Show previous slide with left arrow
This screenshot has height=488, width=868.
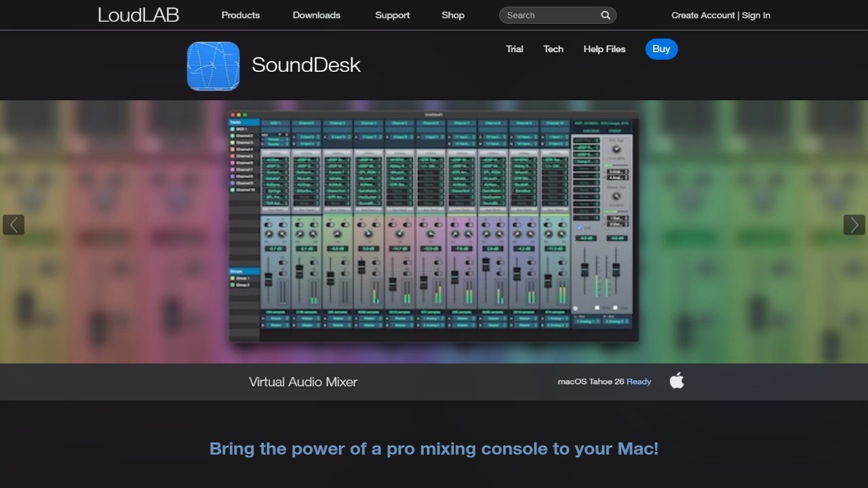coord(14,225)
